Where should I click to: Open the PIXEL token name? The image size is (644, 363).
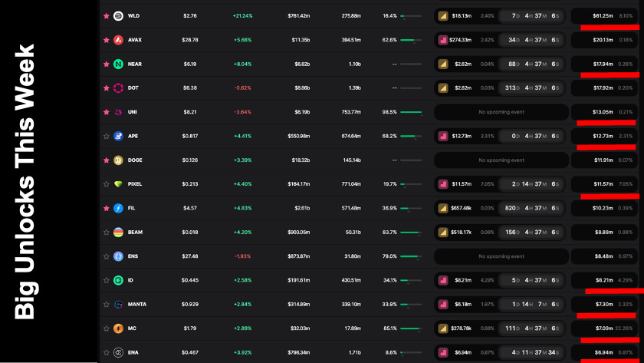click(x=135, y=184)
